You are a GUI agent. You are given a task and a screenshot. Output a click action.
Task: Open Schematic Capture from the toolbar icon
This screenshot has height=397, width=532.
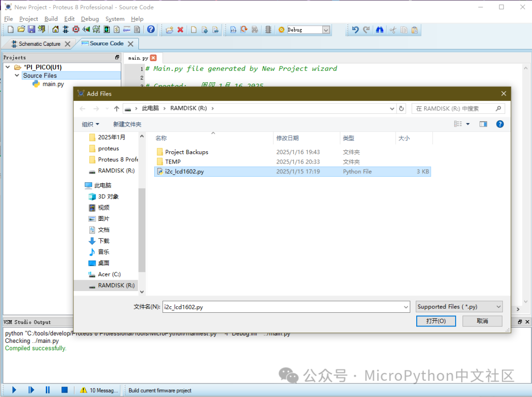66,30
